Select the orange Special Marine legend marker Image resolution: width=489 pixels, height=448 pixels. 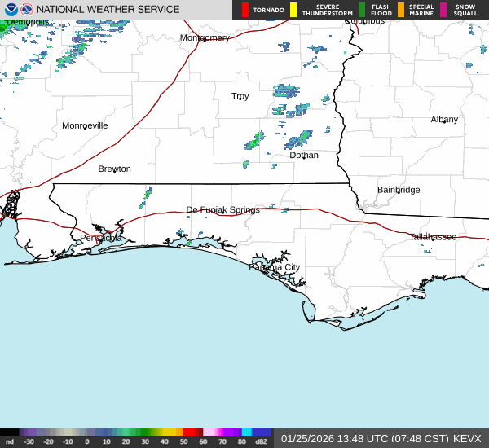pyautogui.click(x=400, y=10)
